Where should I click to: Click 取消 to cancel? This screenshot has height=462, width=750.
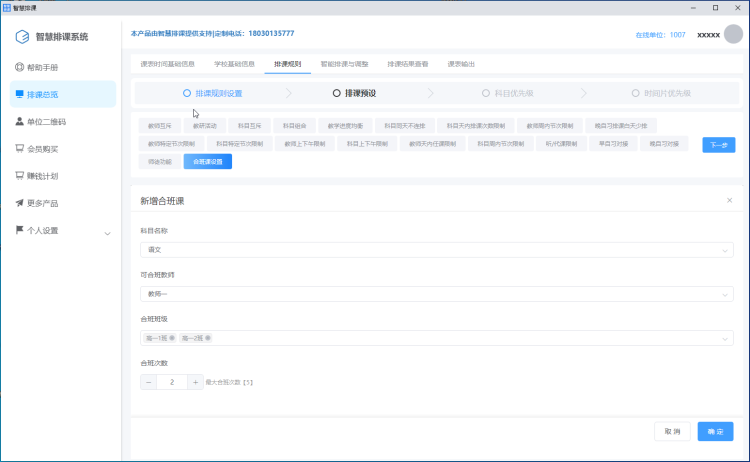pos(672,431)
